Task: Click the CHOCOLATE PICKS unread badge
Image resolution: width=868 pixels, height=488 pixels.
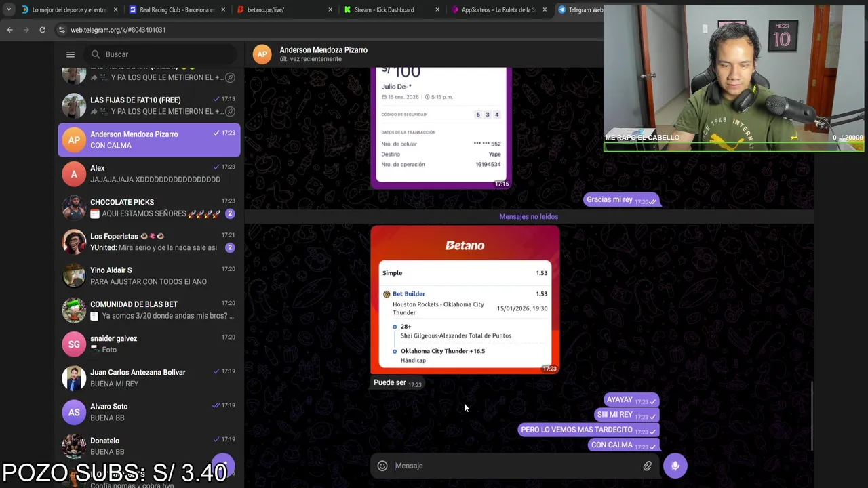Action: pos(230,213)
